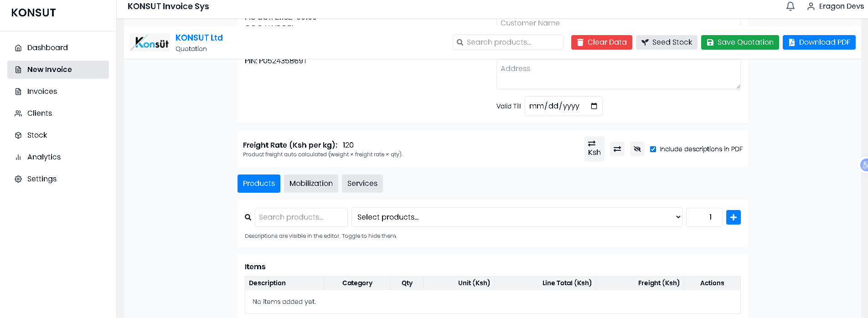Click the red Clear Data button
868x318 pixels.
[x=602, y=42]
